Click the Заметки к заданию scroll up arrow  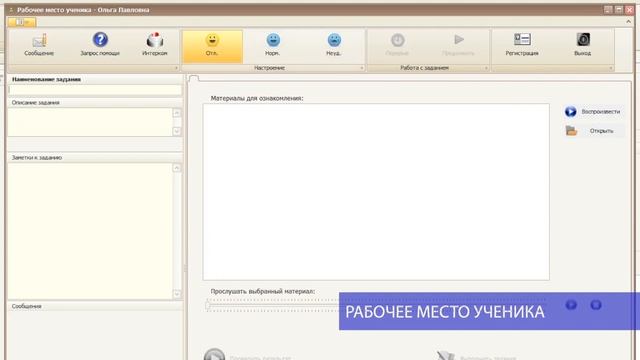(x=177, y=168)
